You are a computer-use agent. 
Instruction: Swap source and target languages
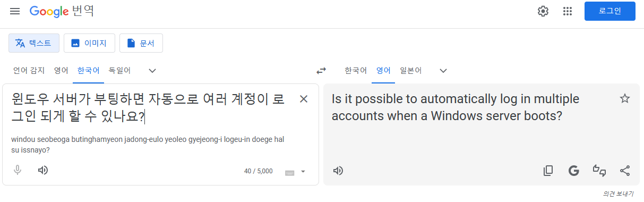[321, 71]
